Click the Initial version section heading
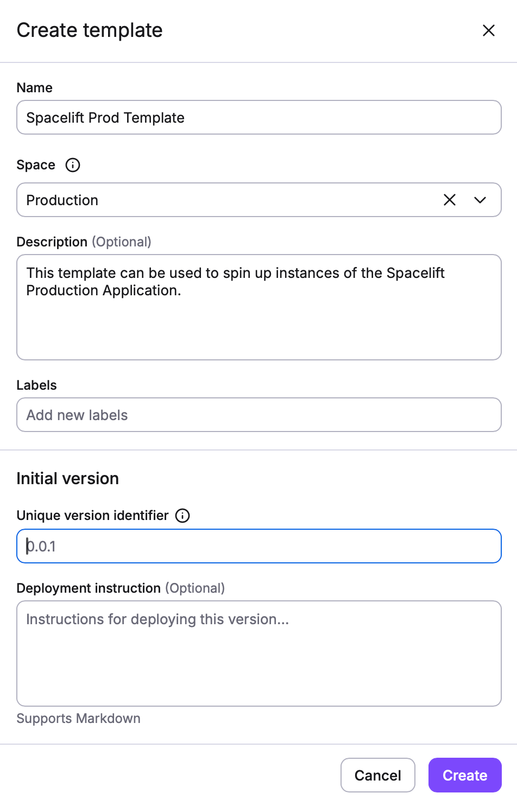 click(x=68, y=479)
